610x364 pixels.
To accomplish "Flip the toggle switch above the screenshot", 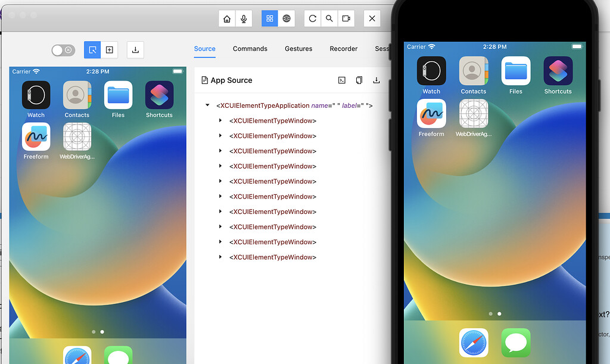I will (63, 50).
